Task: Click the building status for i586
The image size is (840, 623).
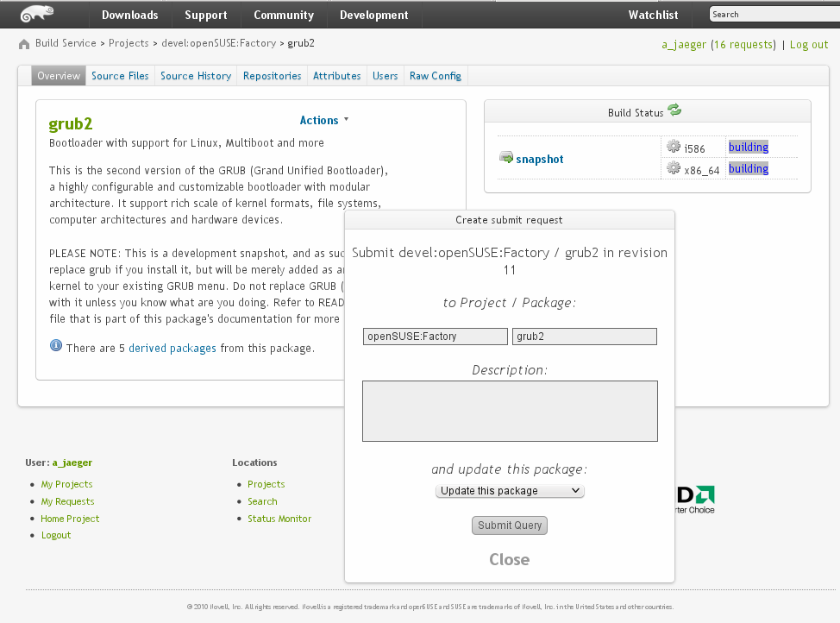Action: [x=749, y=147]
